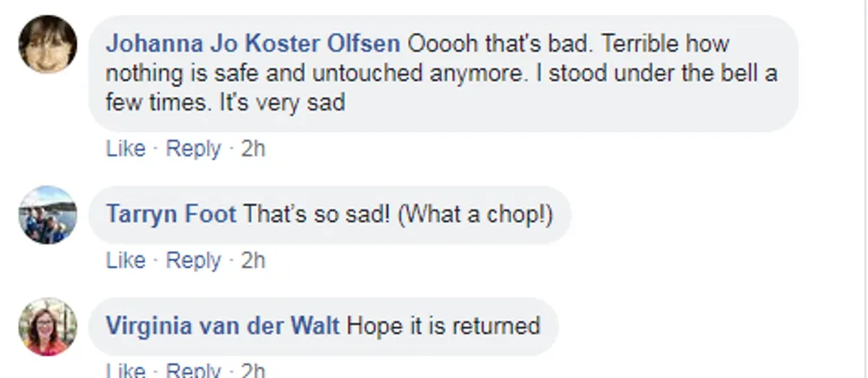Open Tarryn Foot's profile picture
This screenshot has height=378, width=868.
[48, 214]
